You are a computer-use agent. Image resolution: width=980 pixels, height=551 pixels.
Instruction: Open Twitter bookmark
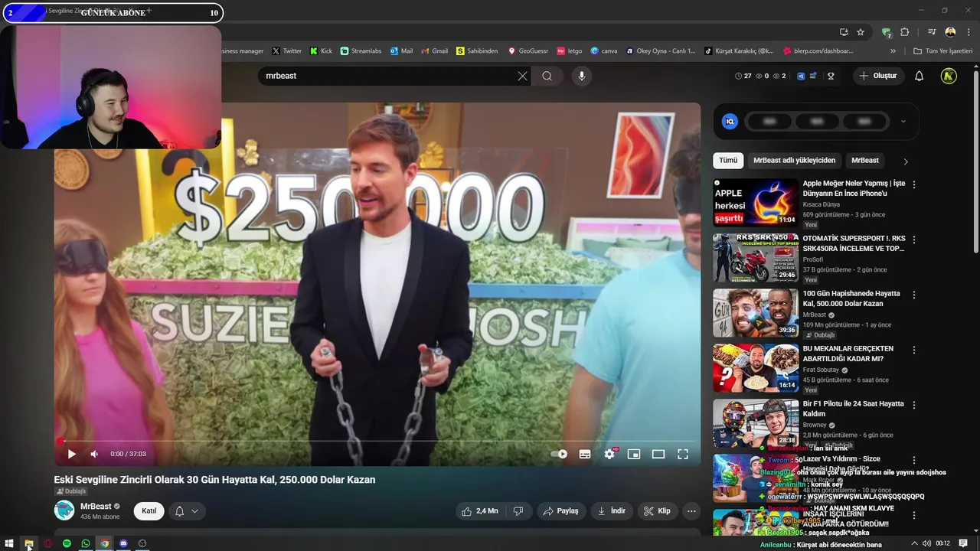tap(287, 51)
